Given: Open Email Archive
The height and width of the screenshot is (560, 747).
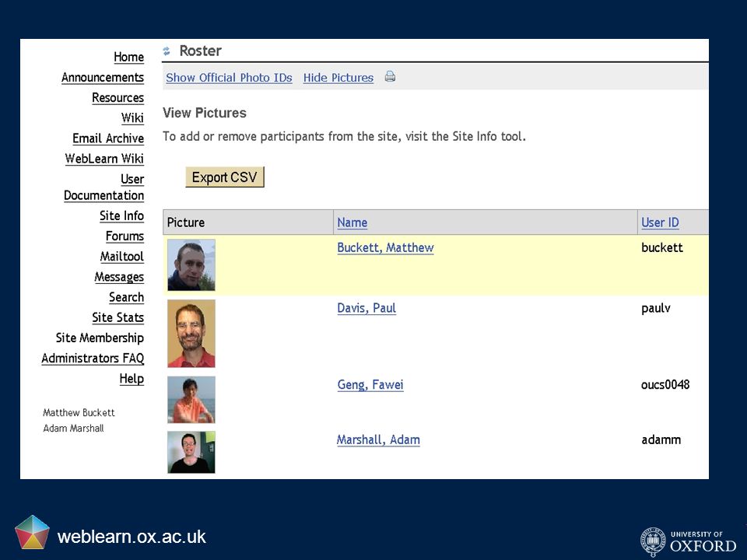Looking at the screenshot, I should click(x=108, y=138).
